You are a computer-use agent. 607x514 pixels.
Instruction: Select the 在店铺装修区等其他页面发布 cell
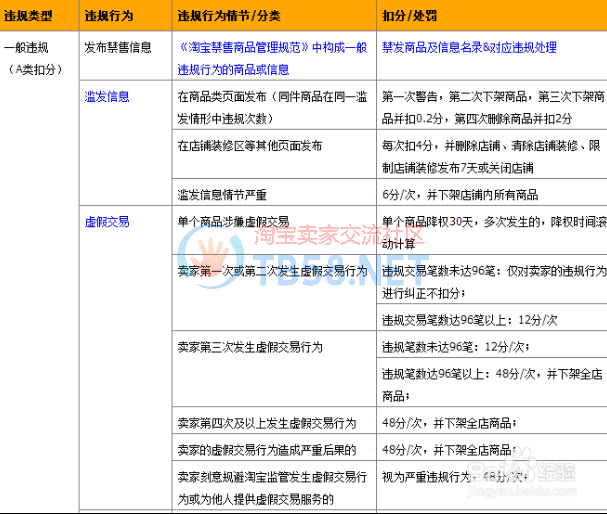click(x=249, y=146)
